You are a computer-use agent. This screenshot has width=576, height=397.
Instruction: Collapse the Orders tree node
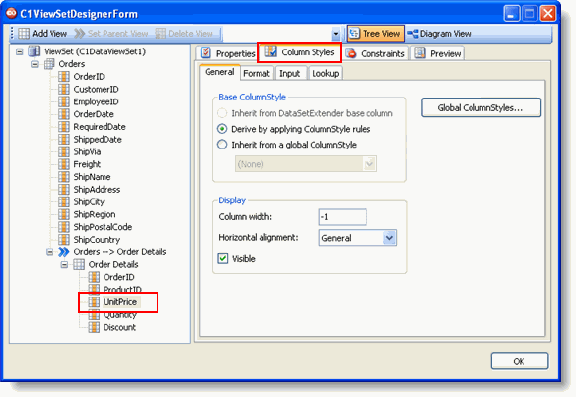tap(35, 64)
